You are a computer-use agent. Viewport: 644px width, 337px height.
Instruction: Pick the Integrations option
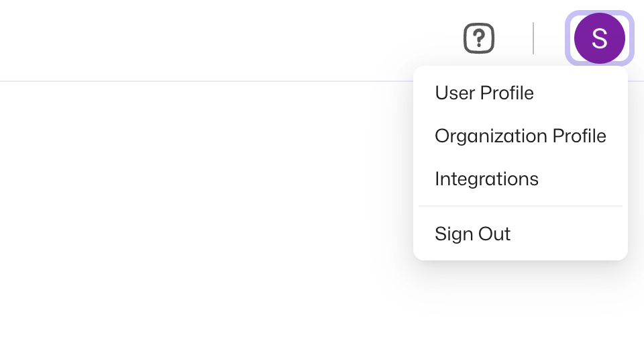point(486,179)
